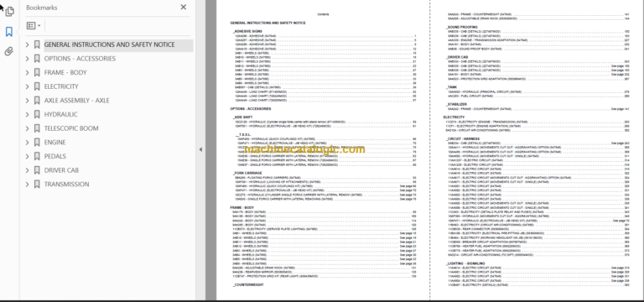Click bookmark icon beside AXLE ASSEMBLY - AXLE

[x=37, y=101]
